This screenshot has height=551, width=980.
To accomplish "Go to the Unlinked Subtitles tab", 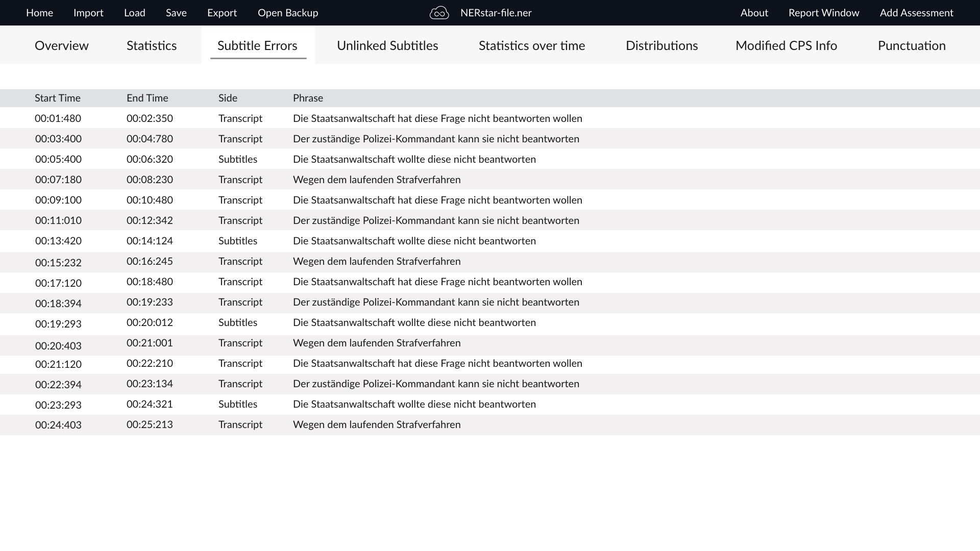I will tap(387, 45).
